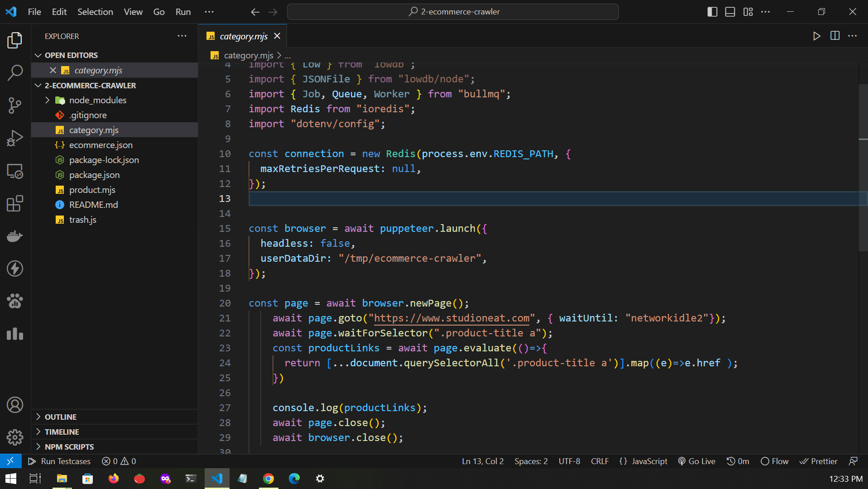Click Go Live in status bar
Screen dimensions: 868x489
pos(696,461)
